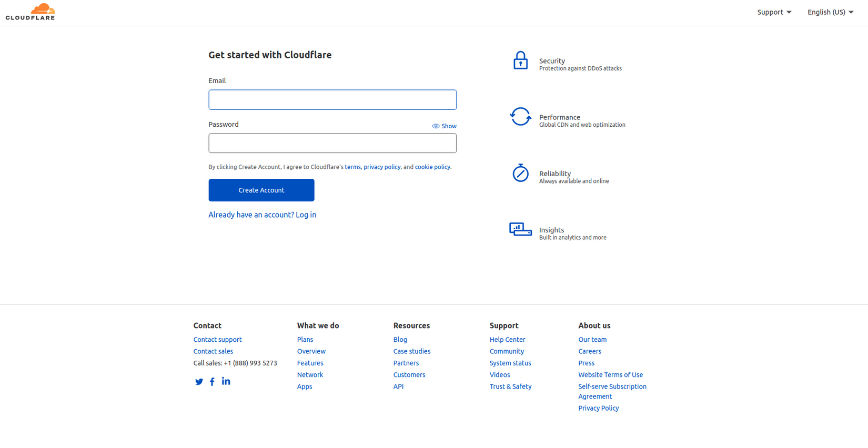This screenshot has width=868, height=448.
Task: Open the cookie policy link
Action: click(x=432, y=167)
